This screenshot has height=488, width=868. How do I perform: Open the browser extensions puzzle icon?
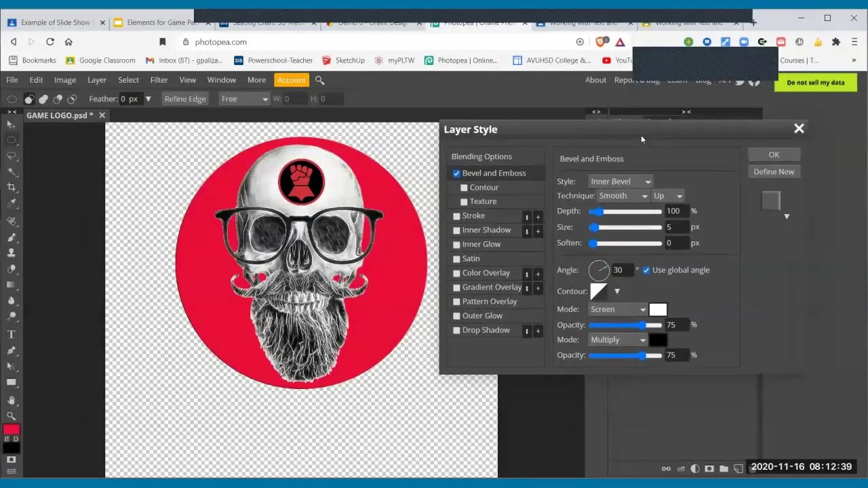point(836,42)
